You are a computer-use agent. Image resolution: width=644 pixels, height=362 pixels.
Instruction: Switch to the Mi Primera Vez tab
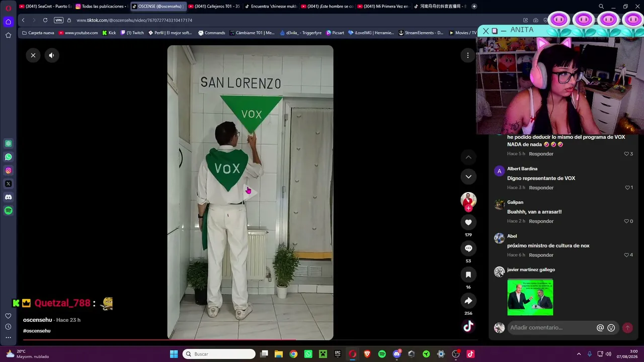(383, 7)
